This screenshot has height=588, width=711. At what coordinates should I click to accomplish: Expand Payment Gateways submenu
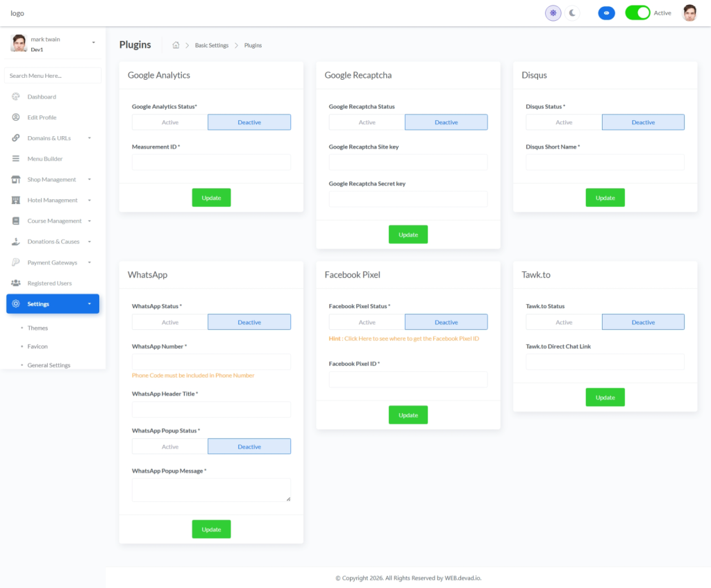tap(52, 262)
